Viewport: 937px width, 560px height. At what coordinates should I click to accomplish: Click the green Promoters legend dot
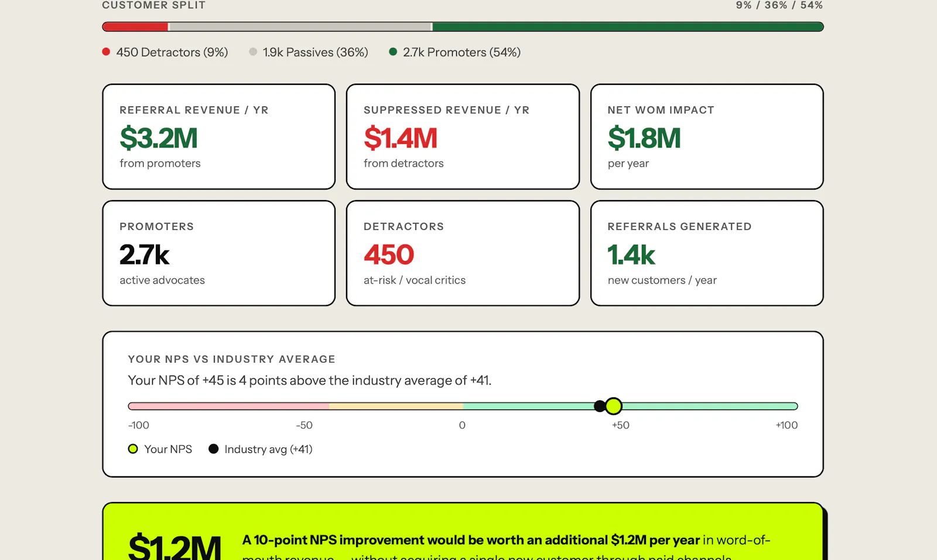[393, 51]
